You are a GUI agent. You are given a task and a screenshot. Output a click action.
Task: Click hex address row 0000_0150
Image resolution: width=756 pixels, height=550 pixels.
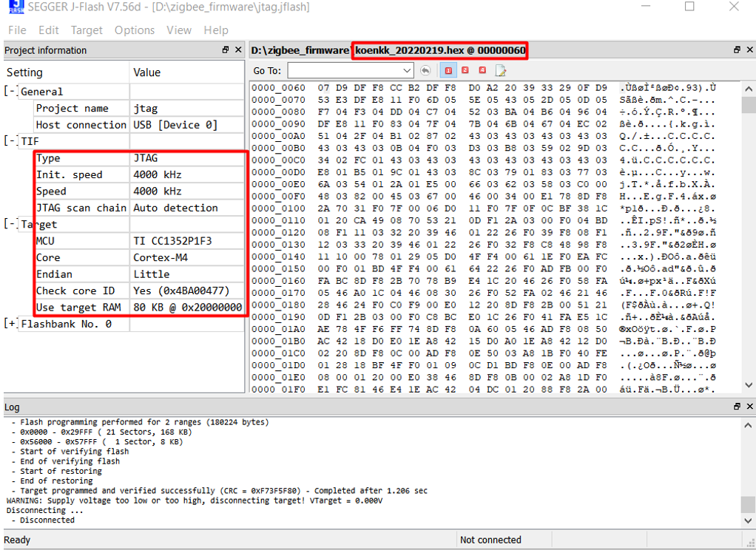(278, 268)
